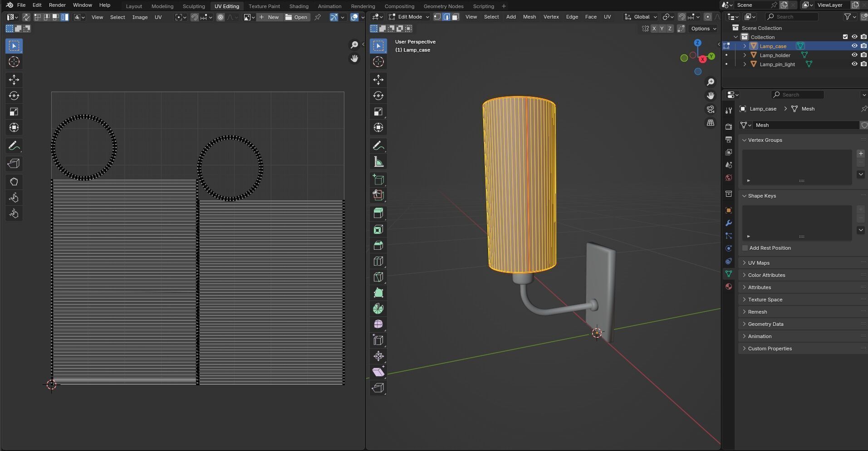Image resolution: width=868 pixels, height=451 pixels.
Task: Select the Annotate tool in UV editor
Action: pyautogui.click(x=14, y=146)
